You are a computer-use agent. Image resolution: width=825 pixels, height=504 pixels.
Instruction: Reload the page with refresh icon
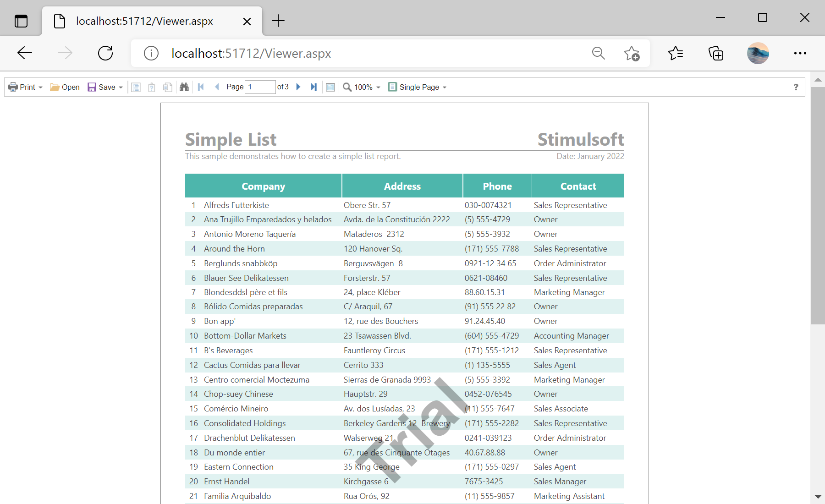click(x=105, y=53)
